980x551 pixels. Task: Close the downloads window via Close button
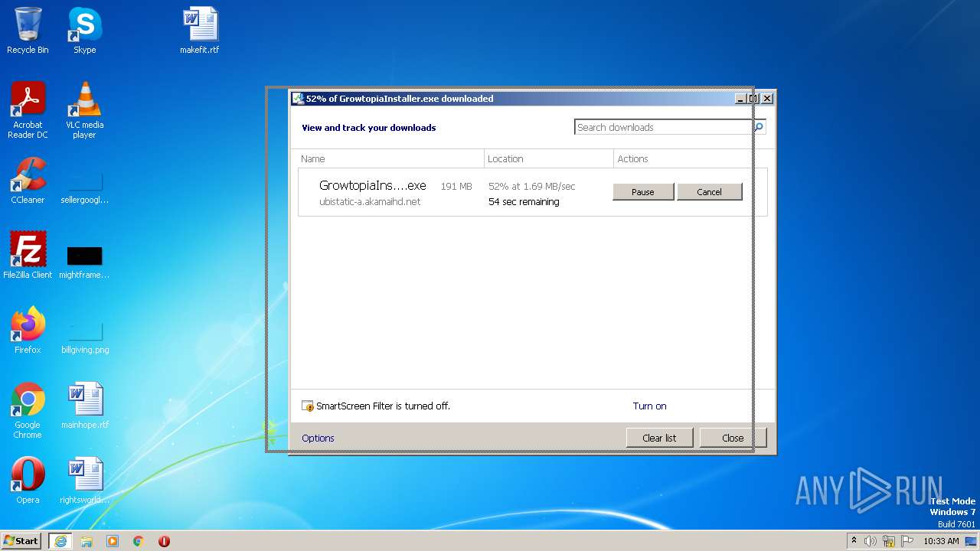point(733,438)
